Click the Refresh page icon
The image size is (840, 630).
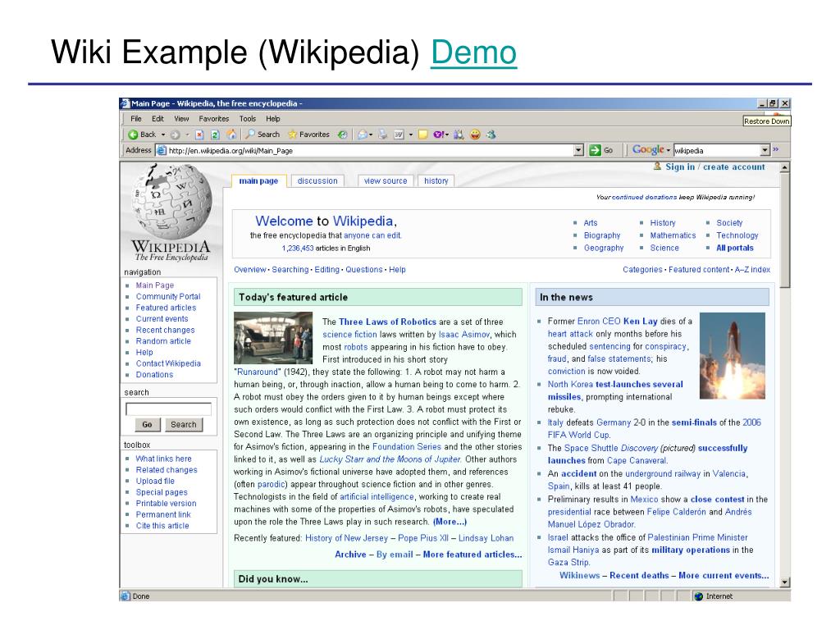[215, 135]
